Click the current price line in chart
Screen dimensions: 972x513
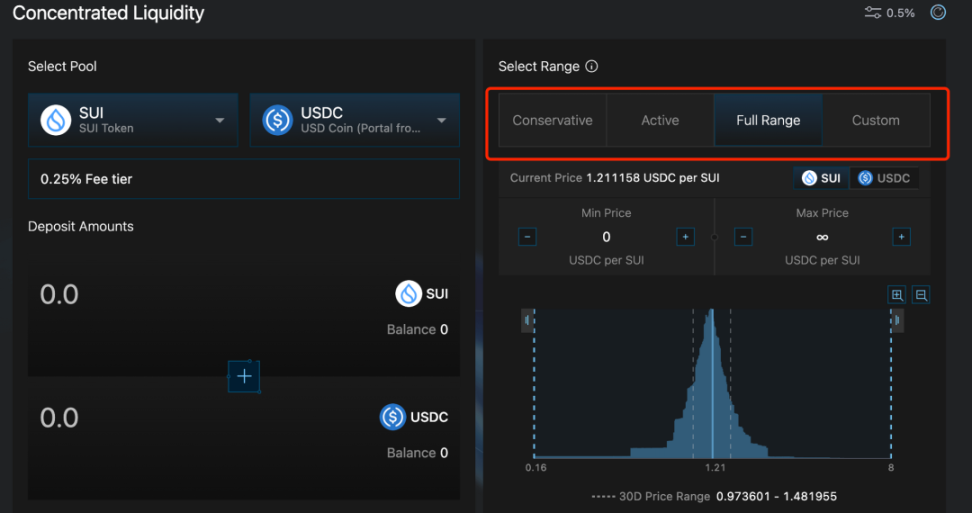click(x=712, y=384)
